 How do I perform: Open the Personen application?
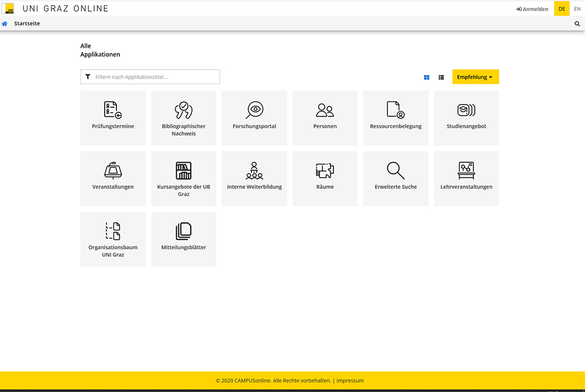click(x=325, y=118)
